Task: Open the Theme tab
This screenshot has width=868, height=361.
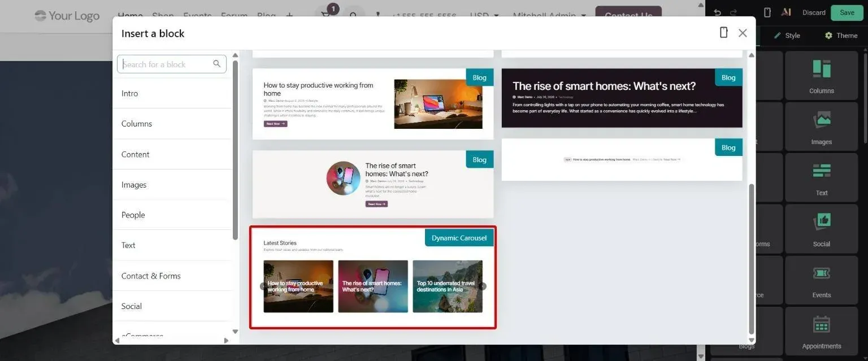Action: [841, 36]
